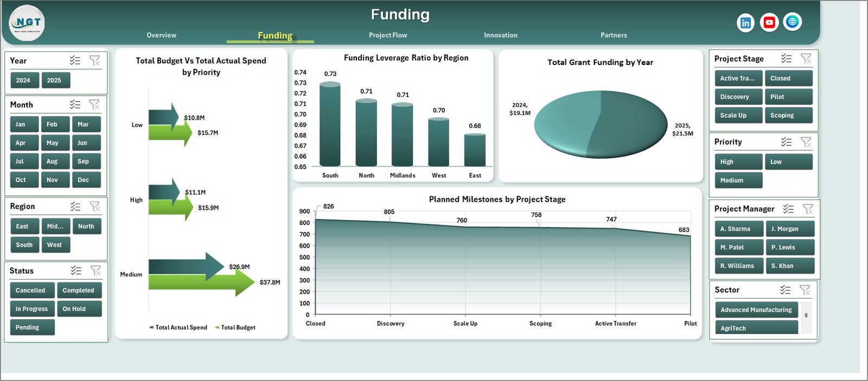Toggle multi-select on Month slicer

[x=75, y=105]
